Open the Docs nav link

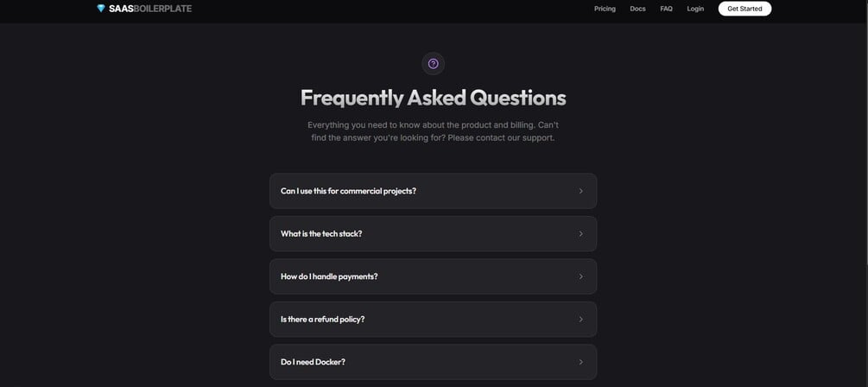(637, 9)
